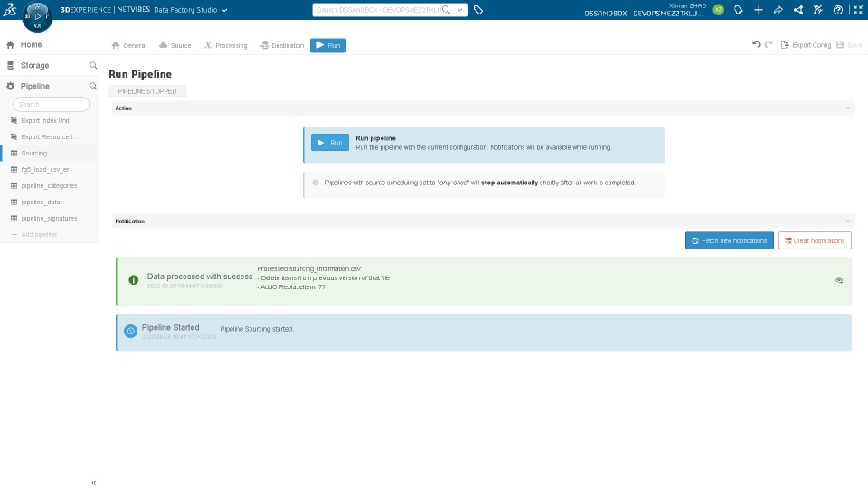Open the tools wrench icon in header
The image size is (868, 488).
(818, 10)
